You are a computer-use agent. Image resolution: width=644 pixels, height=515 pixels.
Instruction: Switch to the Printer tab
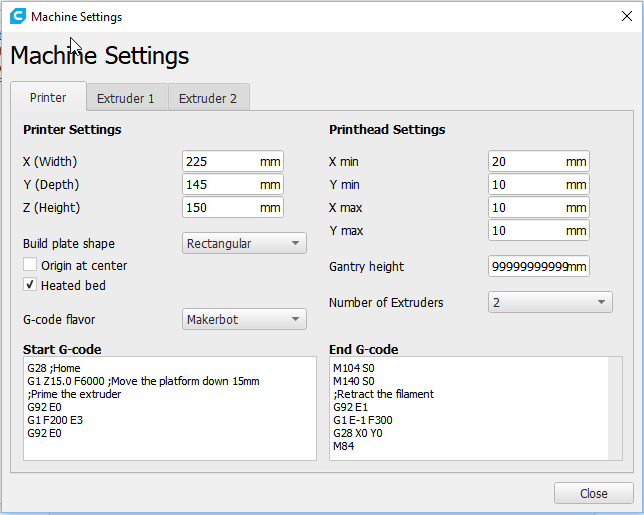point(48,97)
